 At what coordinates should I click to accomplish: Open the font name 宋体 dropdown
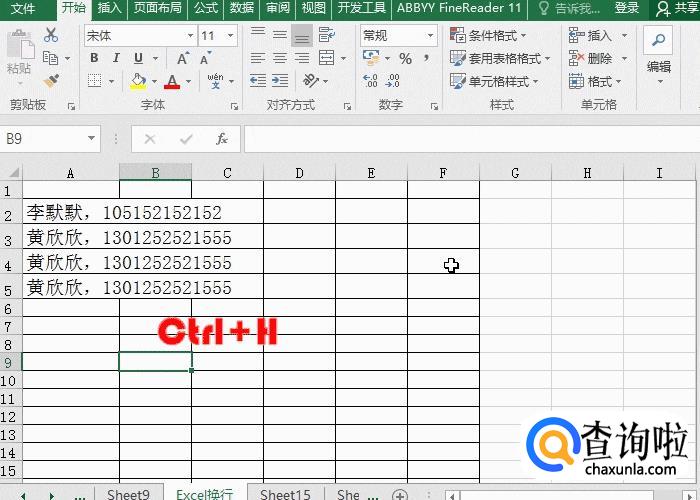[x=190, y=35]
